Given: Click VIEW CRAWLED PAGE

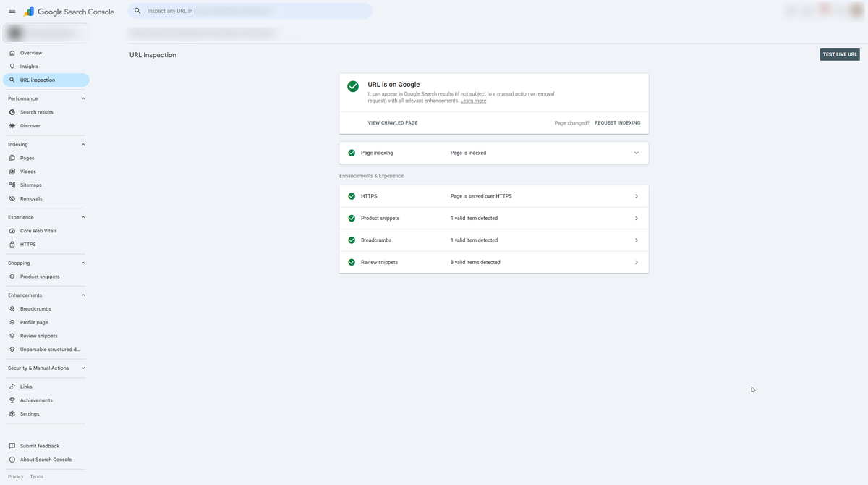Looking at the screenshot, I should pos(393,123).
